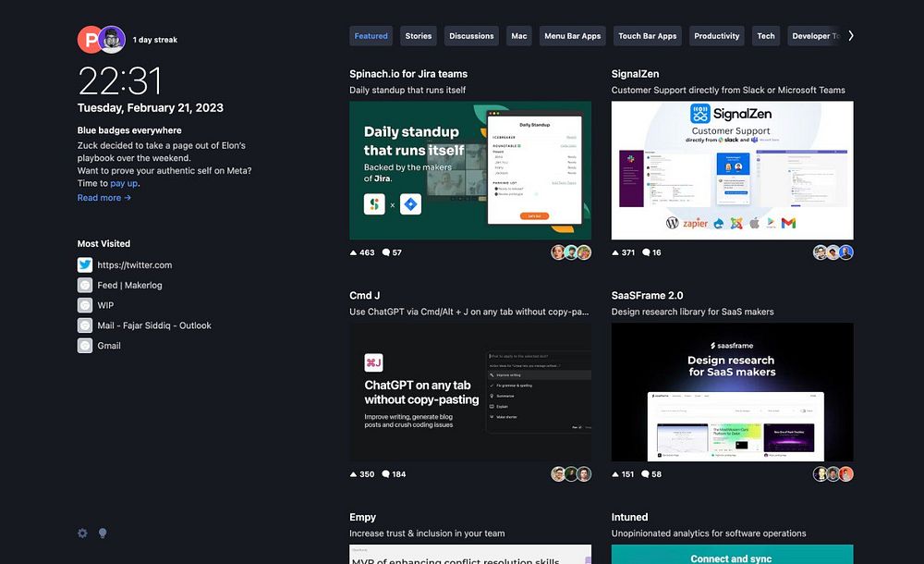The image size is (924, 564).
Task: Open the settings gear icon
Action: tap(82, 533)
